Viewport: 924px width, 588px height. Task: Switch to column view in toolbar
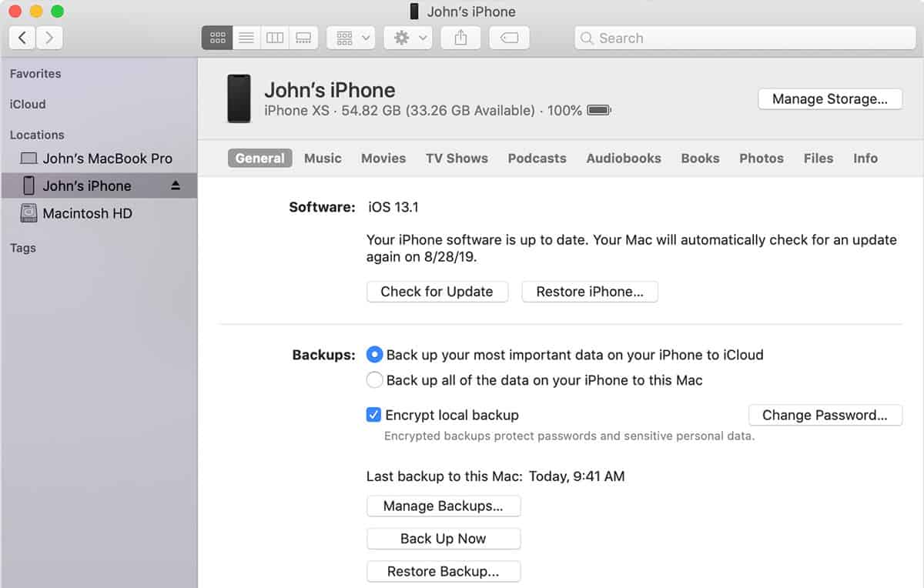pos(275,38)
